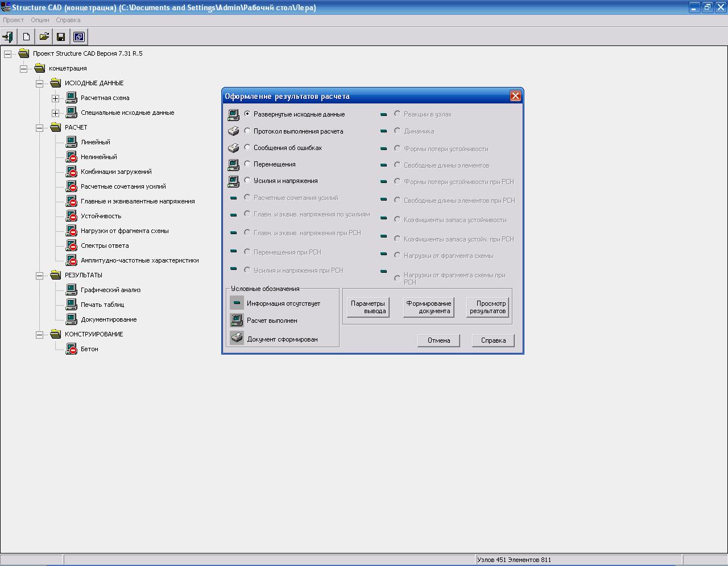
Task: Click the icon beside Амплитудно-частотные характеристики
Action: 71,260
